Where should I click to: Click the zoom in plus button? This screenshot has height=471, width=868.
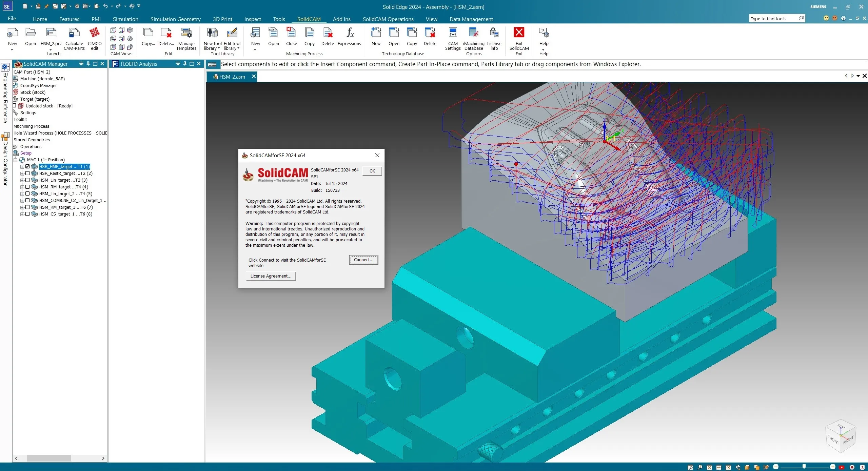point(832,467)
